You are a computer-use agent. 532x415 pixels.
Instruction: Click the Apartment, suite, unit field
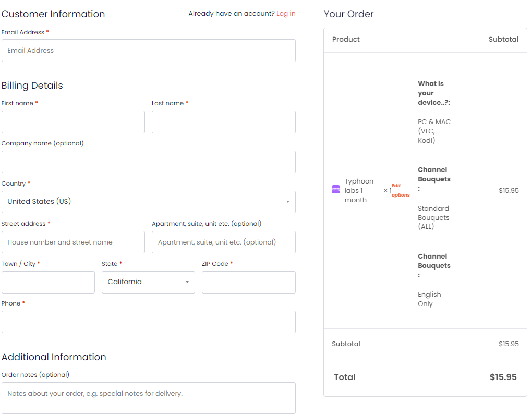[223, 242]
